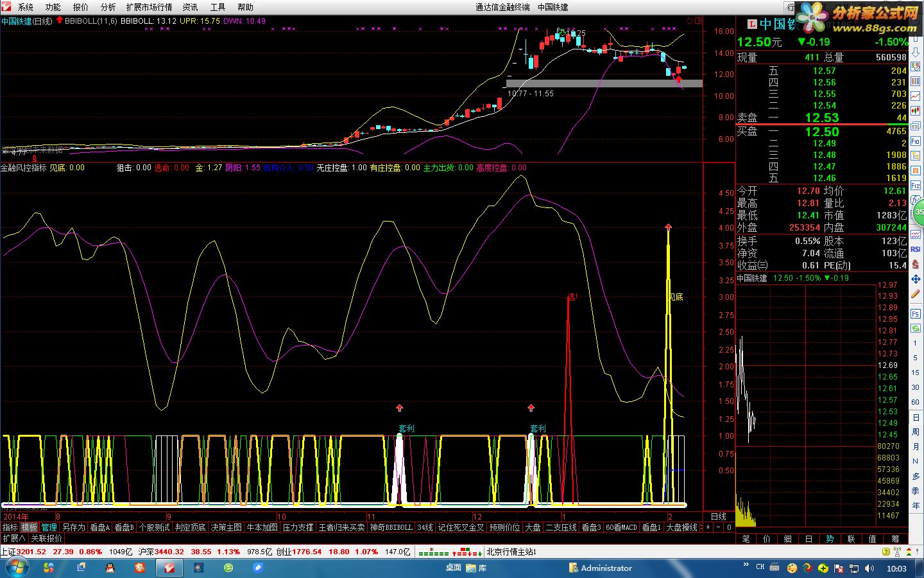
Task: Click the green refresh sidebar icon
Action: pyautogui.click(x=916, y=329)
